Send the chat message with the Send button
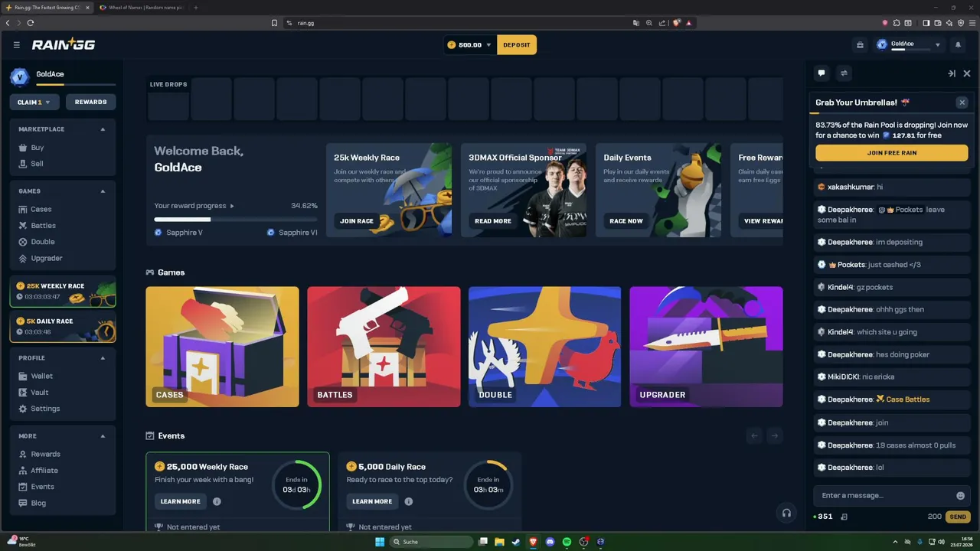 click(x=958, y=517)
